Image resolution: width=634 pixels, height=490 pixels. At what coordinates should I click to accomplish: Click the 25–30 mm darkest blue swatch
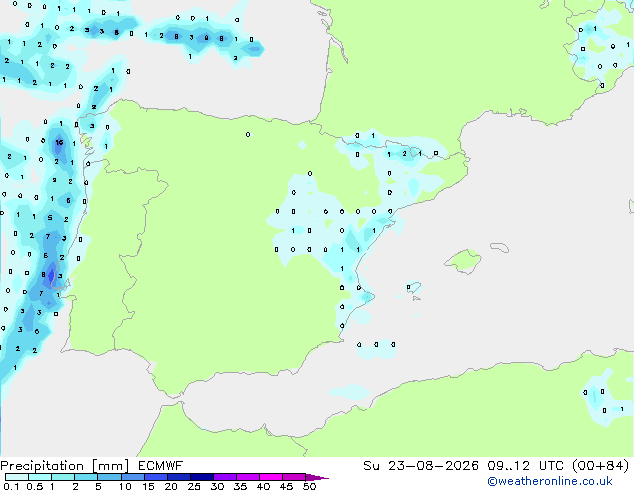201,477
